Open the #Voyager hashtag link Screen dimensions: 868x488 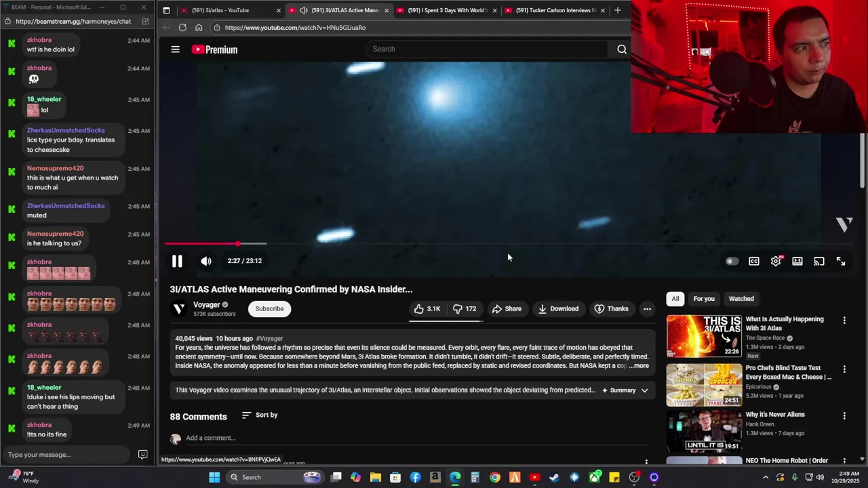[x=269, y=338]
